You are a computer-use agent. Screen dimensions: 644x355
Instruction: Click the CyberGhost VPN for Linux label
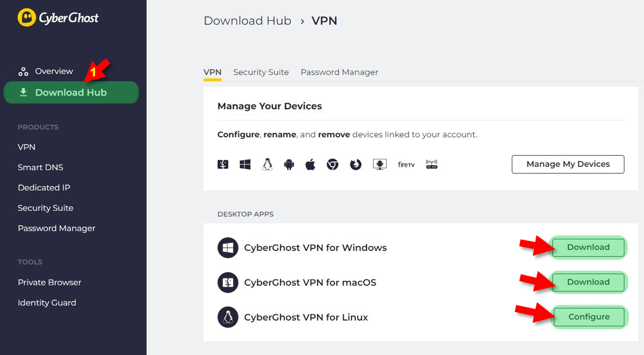pyautogui.click(x=306, y=317)
